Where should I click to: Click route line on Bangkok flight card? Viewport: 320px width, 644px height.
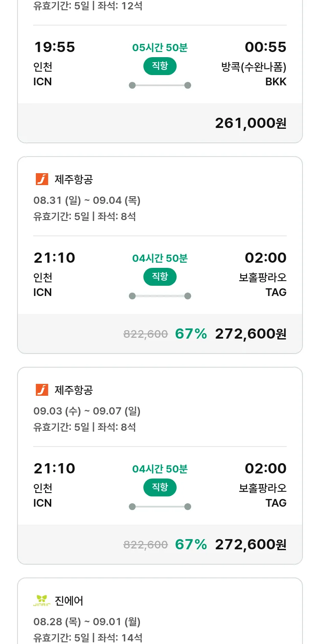tap(160, 85)
